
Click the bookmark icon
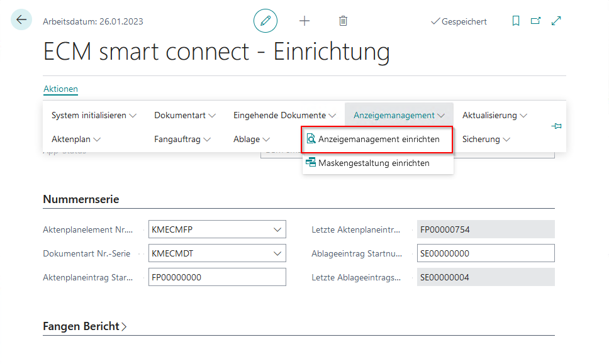tap(516, 21)
